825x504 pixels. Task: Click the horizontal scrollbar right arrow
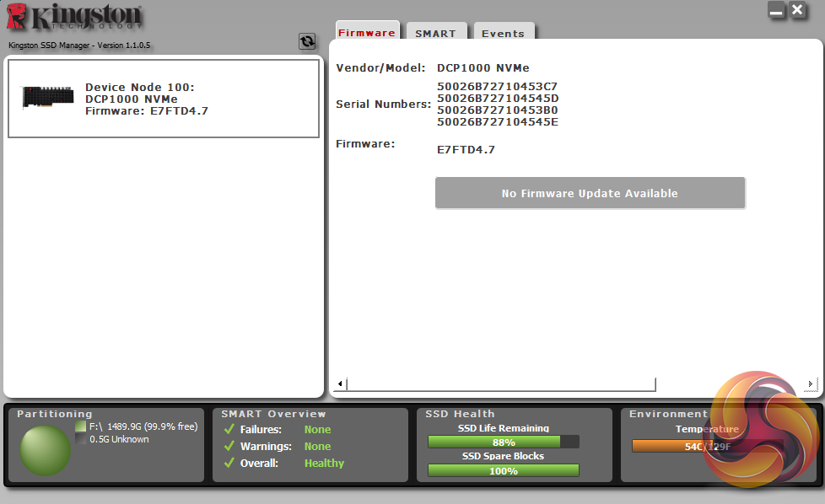coord(810,385)
